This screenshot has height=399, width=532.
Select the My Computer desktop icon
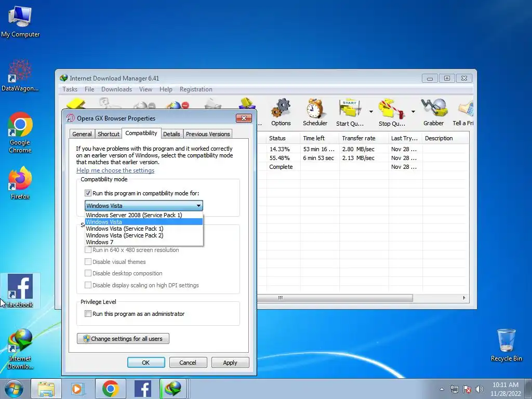(x=20, y=22)
